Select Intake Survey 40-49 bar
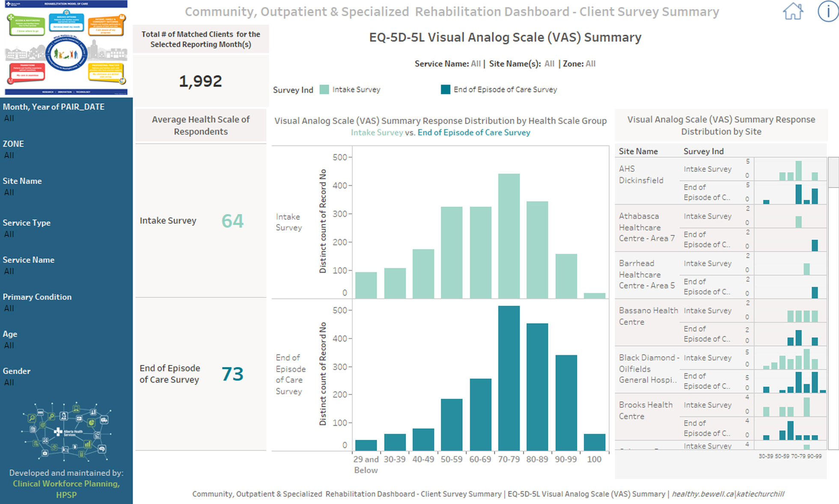 click(423, 274)
